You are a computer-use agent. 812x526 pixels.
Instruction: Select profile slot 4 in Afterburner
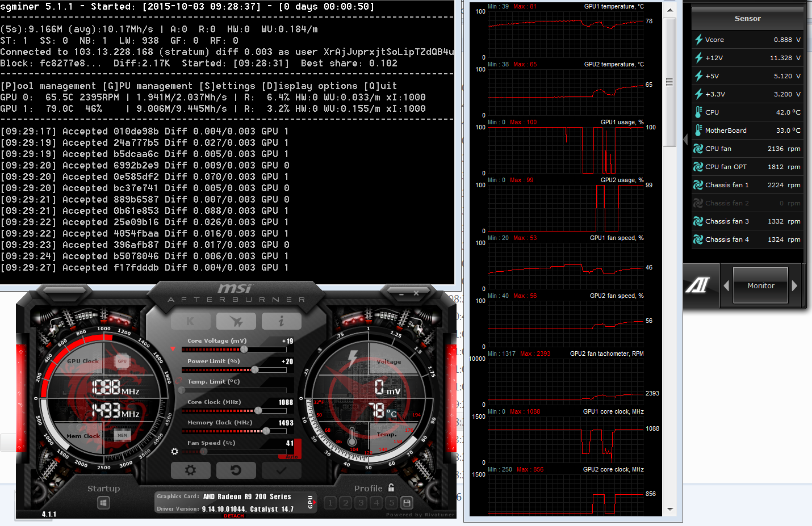376,503
